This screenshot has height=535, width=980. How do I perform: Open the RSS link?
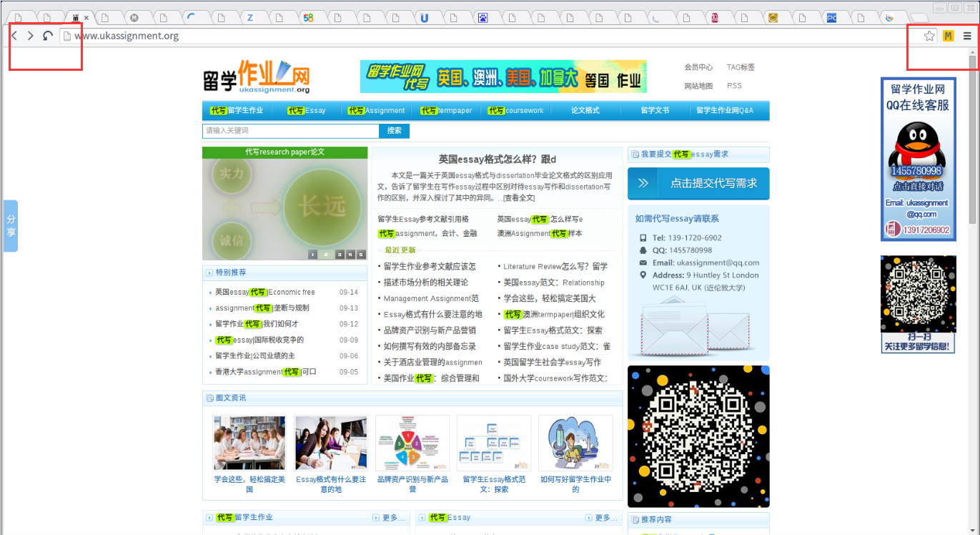coord(734,86)
